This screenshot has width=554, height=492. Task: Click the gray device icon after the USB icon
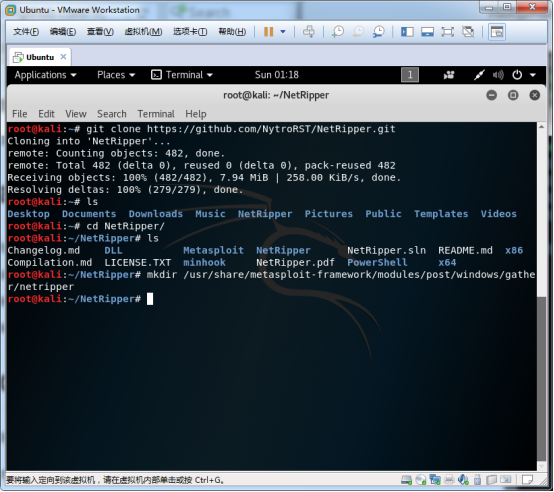pos(491,480)
